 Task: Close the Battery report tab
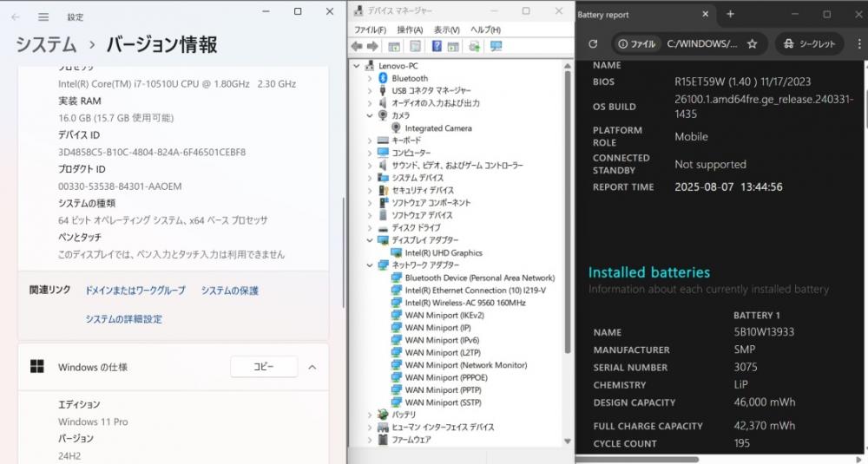705,15
